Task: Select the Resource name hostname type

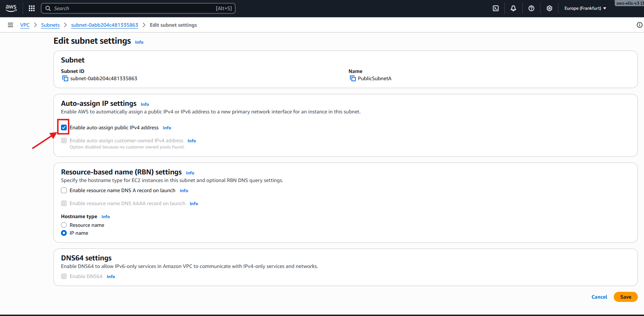Action: pyautogui.click(x=64, y=225)
